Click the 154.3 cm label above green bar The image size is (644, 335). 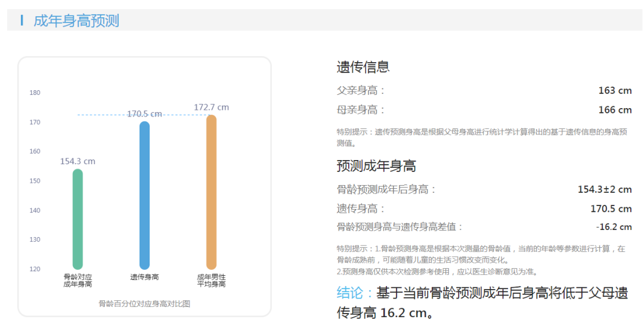[78, 161]
